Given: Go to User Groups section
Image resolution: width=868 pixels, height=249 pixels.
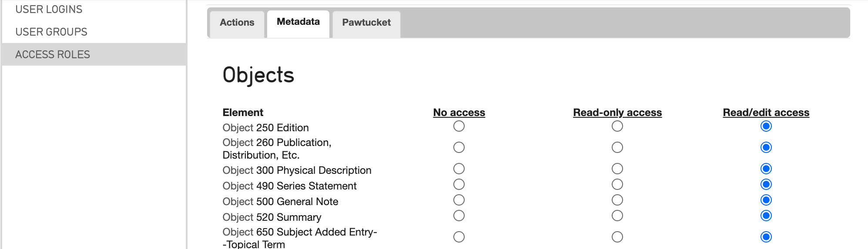Looking at the screenshot, I should pos(51,32).
